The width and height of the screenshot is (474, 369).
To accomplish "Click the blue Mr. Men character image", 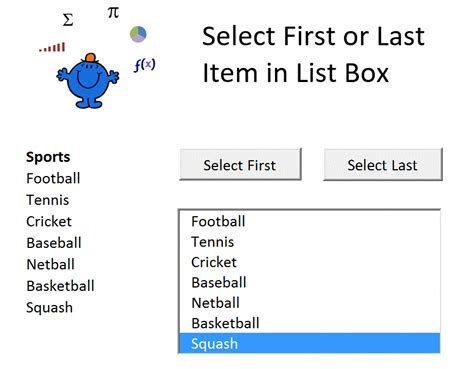I will pyautogui.click(x=88, y=81).
